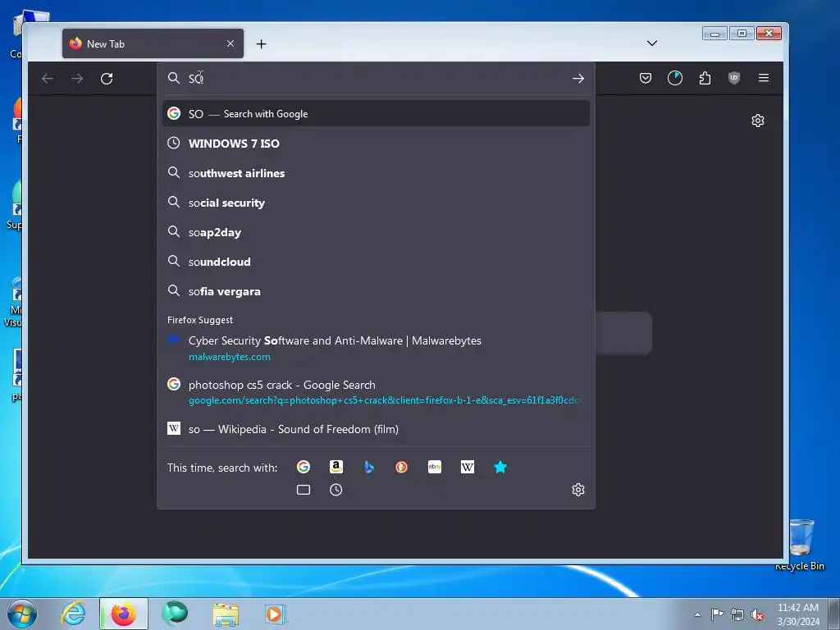
Task: Open Recycle Bin on desktop
Action: (x=801, y=544)
